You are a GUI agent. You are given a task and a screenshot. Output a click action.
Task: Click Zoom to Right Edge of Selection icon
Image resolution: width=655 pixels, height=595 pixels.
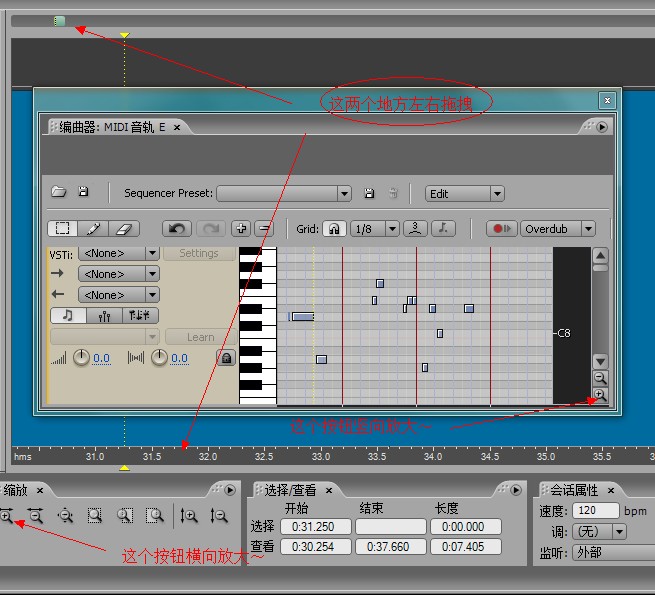click(x=155, y=516)
